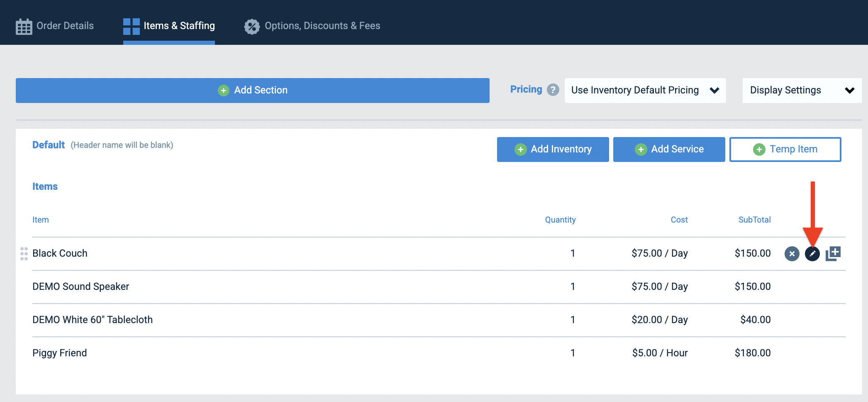The height and width of the screenshot is (402, 868).
Task: Click the SubTotal column header
Action: click(754, 220)
